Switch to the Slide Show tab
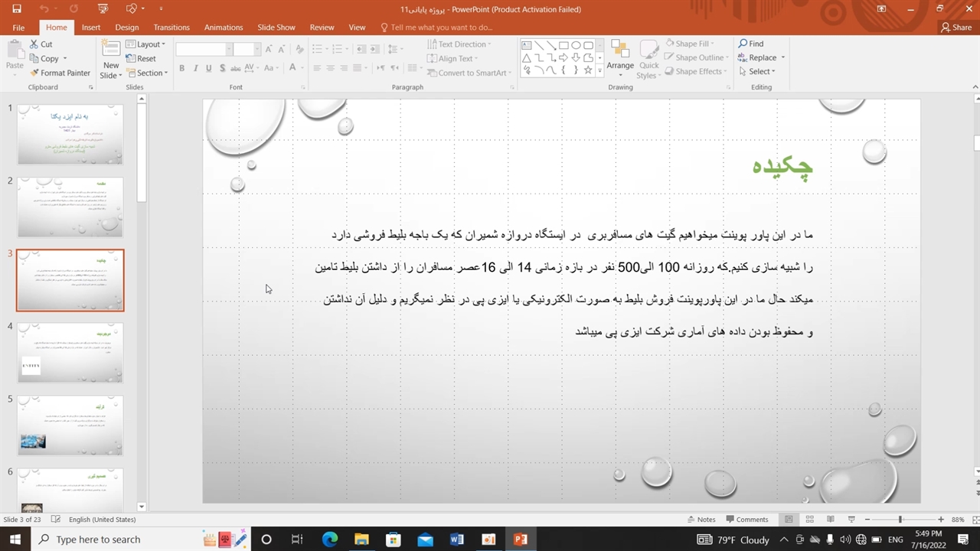The height and width of the screenshot is (551, 980). click(x=276, y=28)
